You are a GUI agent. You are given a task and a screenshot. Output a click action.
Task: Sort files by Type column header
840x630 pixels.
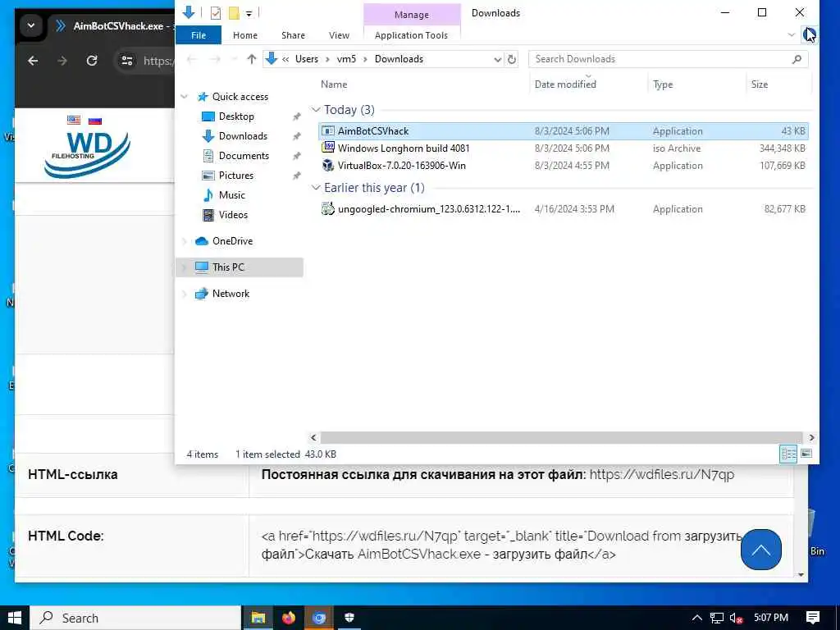coord(663,84)
